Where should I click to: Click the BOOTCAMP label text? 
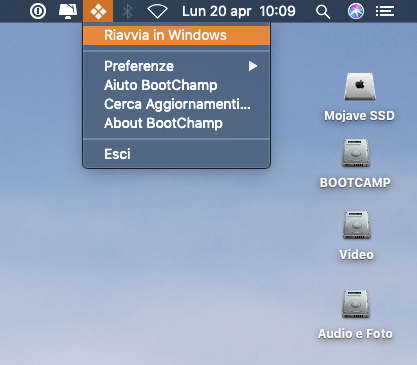click(355, 183)
